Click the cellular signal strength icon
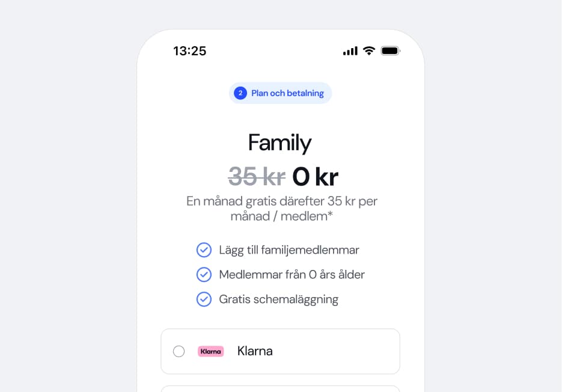Viewport: 562px width, 392px height. (x=349, y=51)
